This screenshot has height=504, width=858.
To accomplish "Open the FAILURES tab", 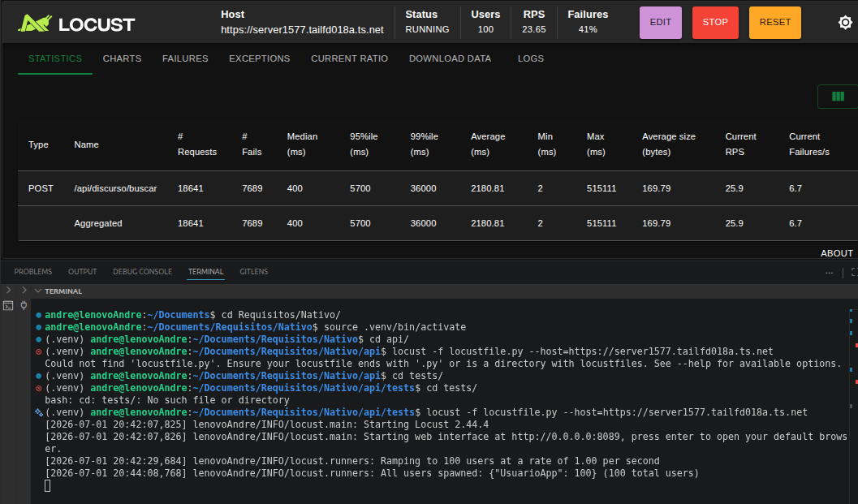I will click(185, 58).
